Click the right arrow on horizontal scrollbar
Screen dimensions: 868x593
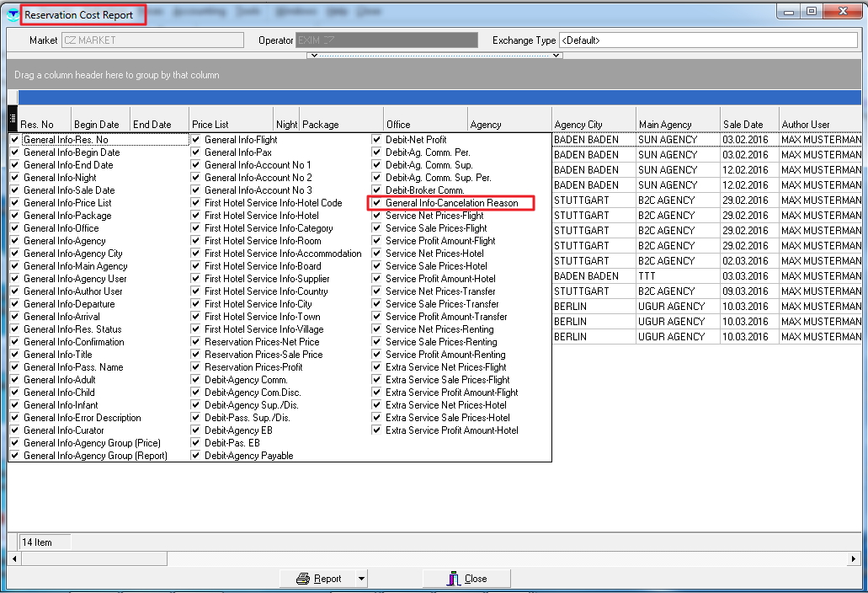tap(854, 558)
